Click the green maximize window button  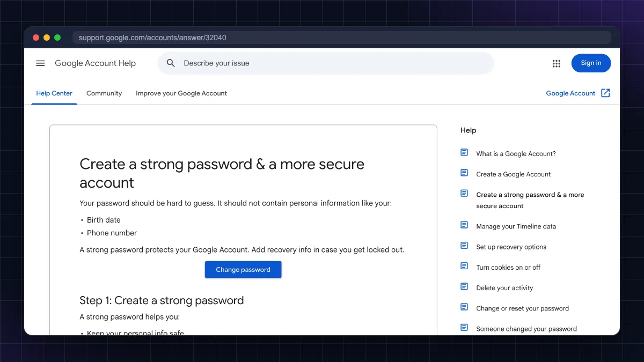57,38
